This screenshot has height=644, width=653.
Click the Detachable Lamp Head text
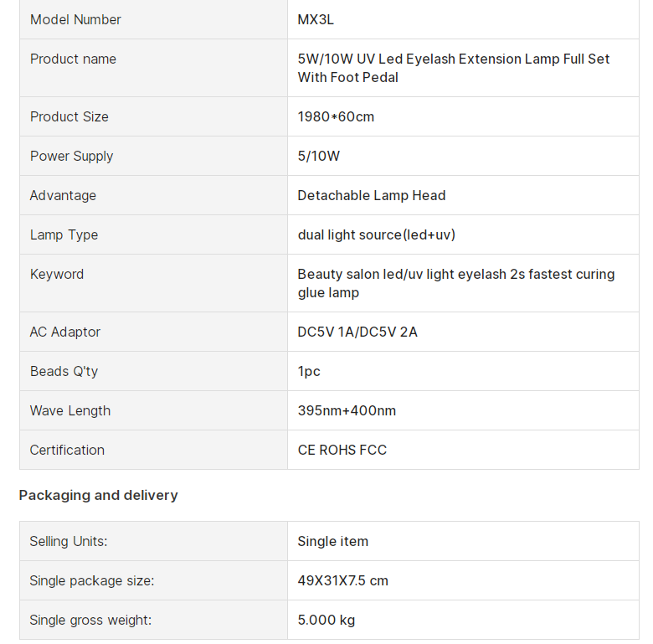tap(372, 195)
